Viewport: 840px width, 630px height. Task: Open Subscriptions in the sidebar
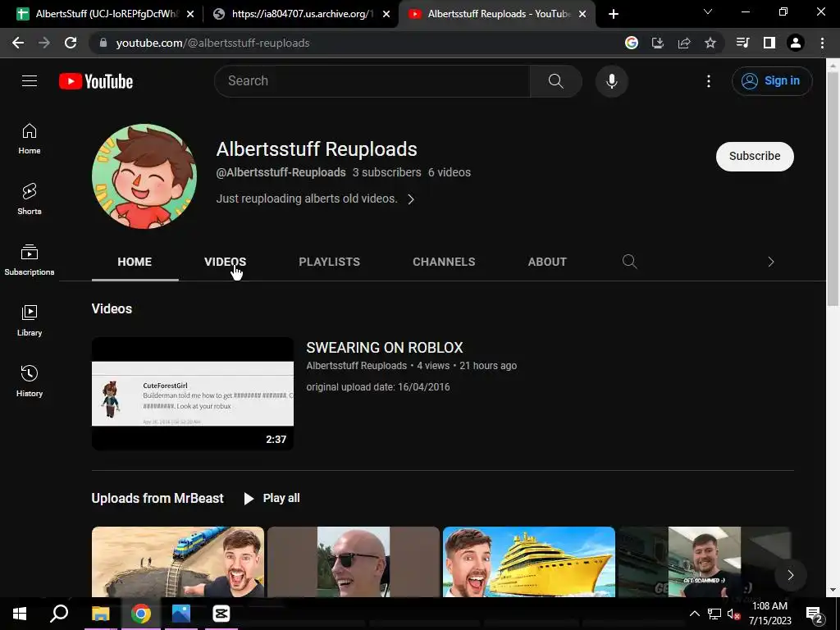(30, 260)
